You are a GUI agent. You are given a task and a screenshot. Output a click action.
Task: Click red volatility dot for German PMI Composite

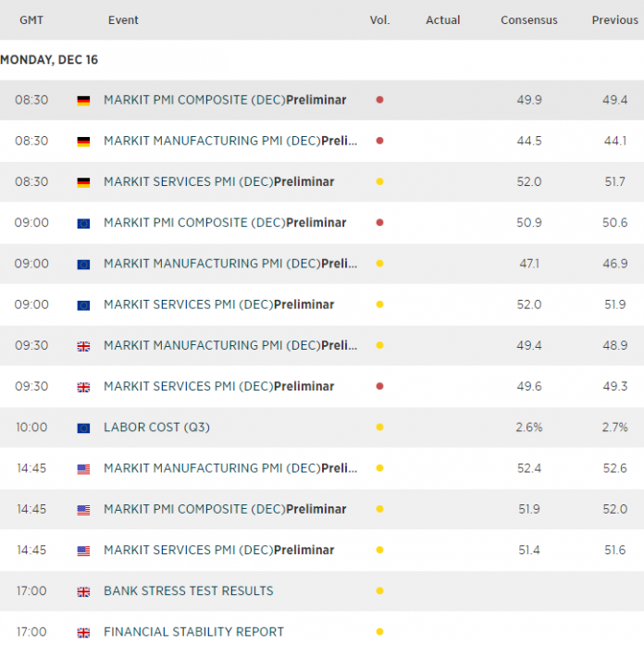coord(379,100)
